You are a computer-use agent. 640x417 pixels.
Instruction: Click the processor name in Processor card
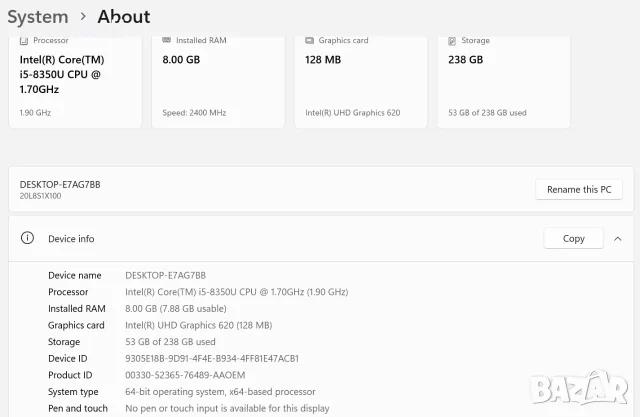62,75
